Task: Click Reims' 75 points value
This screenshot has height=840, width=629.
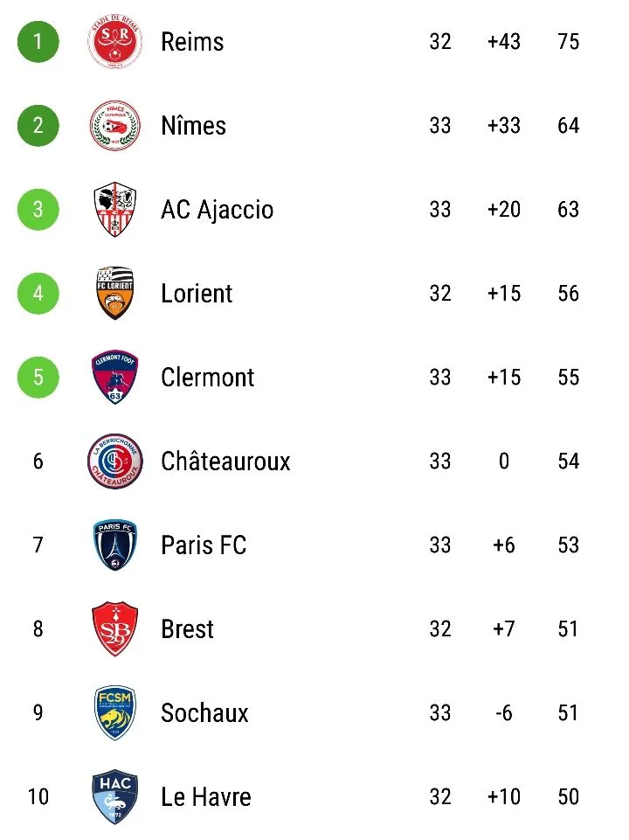Action: tap(568, 42)
